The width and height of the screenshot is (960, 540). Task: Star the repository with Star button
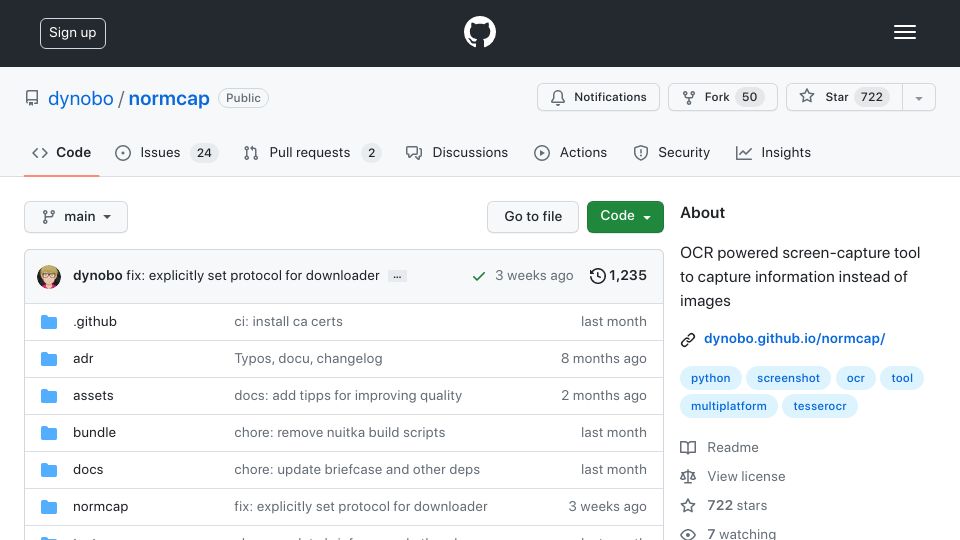coord(844,97)
